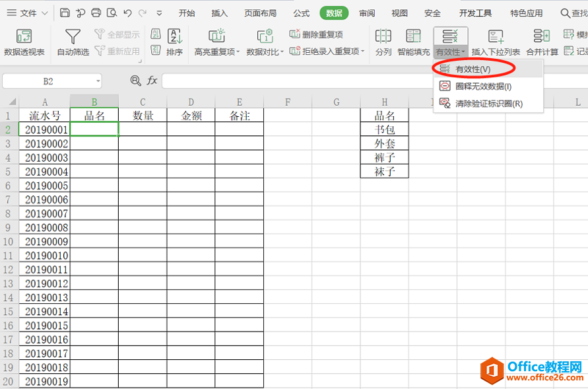
Task: Click the 数量 header cell
Action: pos(143,116)
